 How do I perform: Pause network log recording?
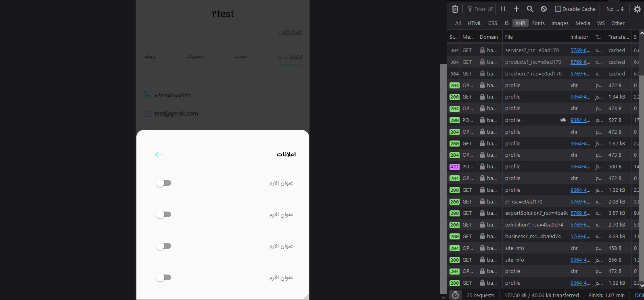[x=503, y=9]
